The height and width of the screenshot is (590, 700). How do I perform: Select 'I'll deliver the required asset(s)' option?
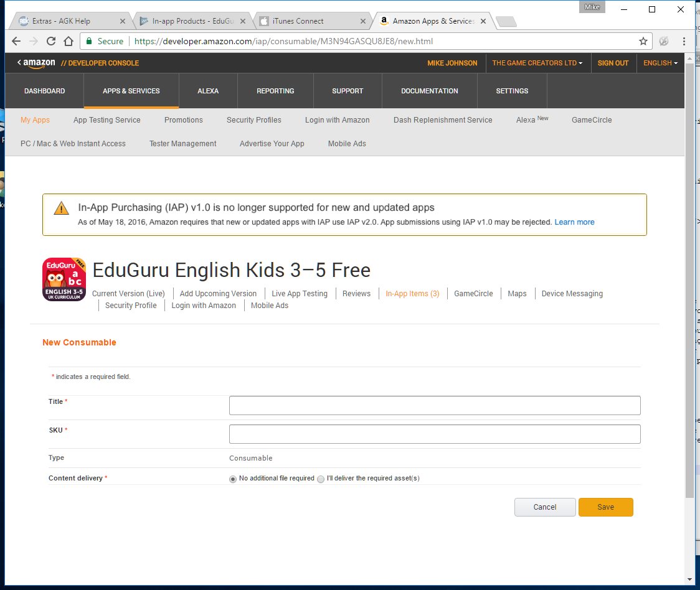click(x=321, y=479)
